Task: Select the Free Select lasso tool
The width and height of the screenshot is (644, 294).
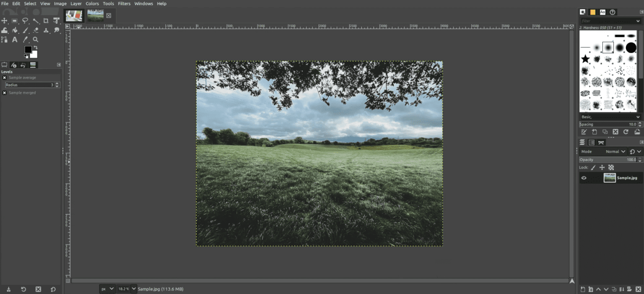Action: (25, 21)
